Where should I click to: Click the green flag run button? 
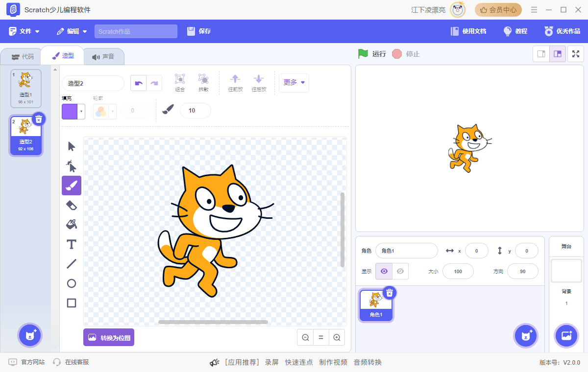tap(363, 54)
